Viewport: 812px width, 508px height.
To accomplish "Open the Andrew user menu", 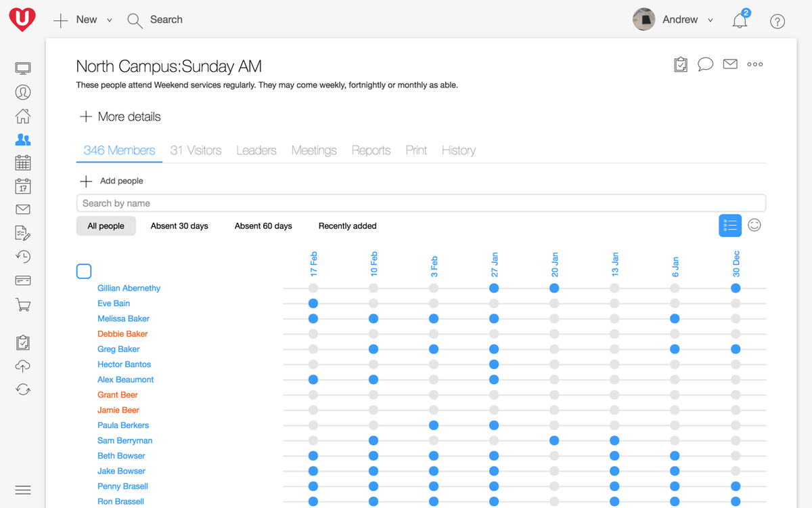I will pos(679,20).
